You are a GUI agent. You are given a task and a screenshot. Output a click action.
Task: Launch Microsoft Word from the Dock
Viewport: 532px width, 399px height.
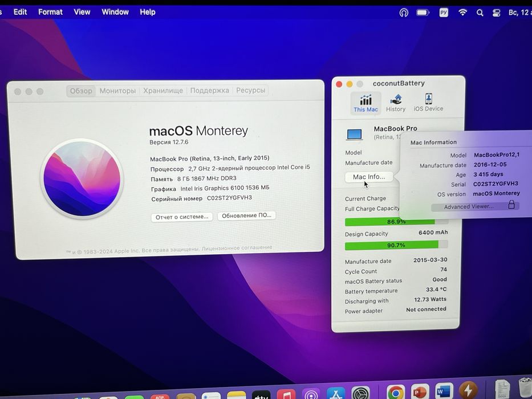(444, 392)
